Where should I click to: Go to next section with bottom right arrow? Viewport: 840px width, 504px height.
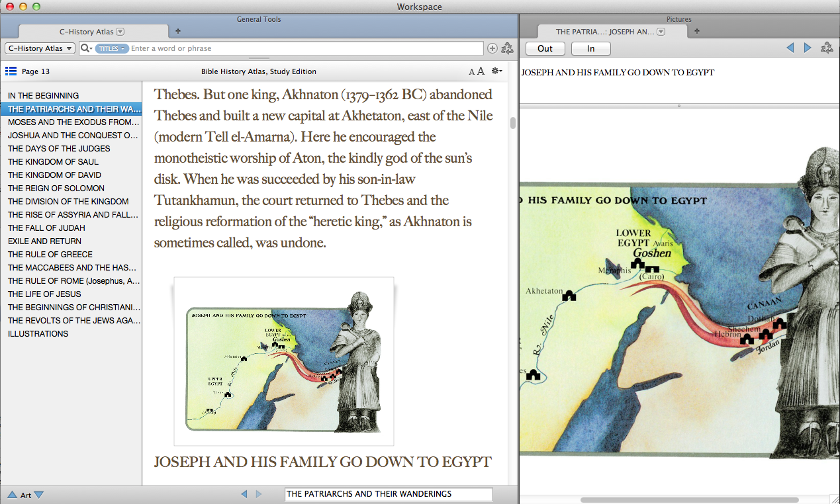coord(259,494)
